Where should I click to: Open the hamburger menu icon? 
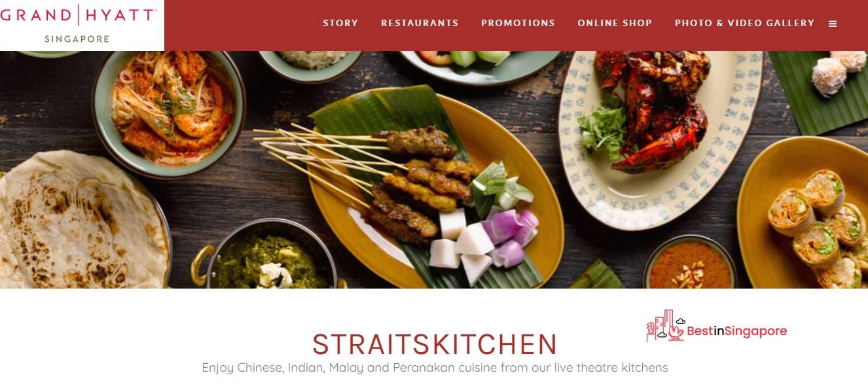tap(833, 24)
